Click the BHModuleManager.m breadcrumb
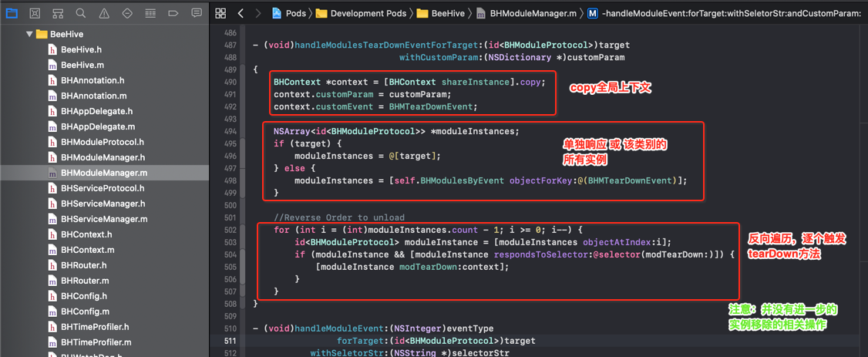 click(x=527, y=13)
